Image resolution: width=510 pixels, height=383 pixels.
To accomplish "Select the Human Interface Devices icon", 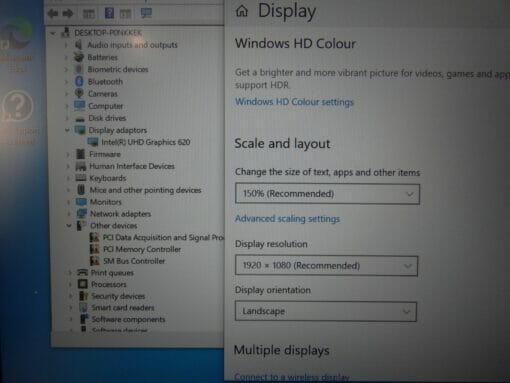I will pos(81,166).
